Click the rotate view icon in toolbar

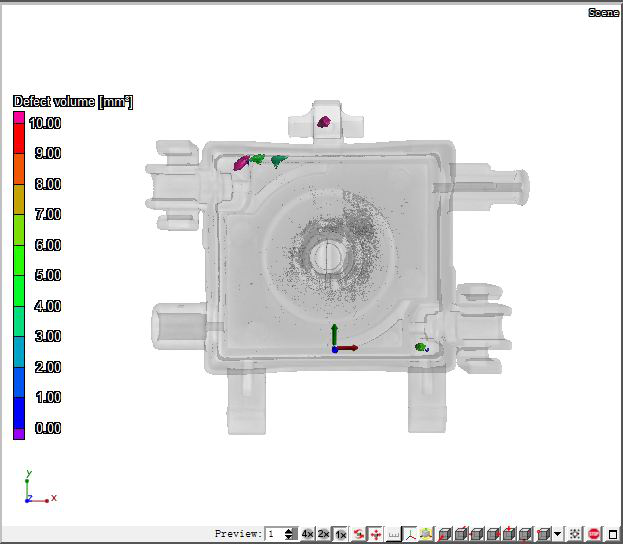point(358,534)
